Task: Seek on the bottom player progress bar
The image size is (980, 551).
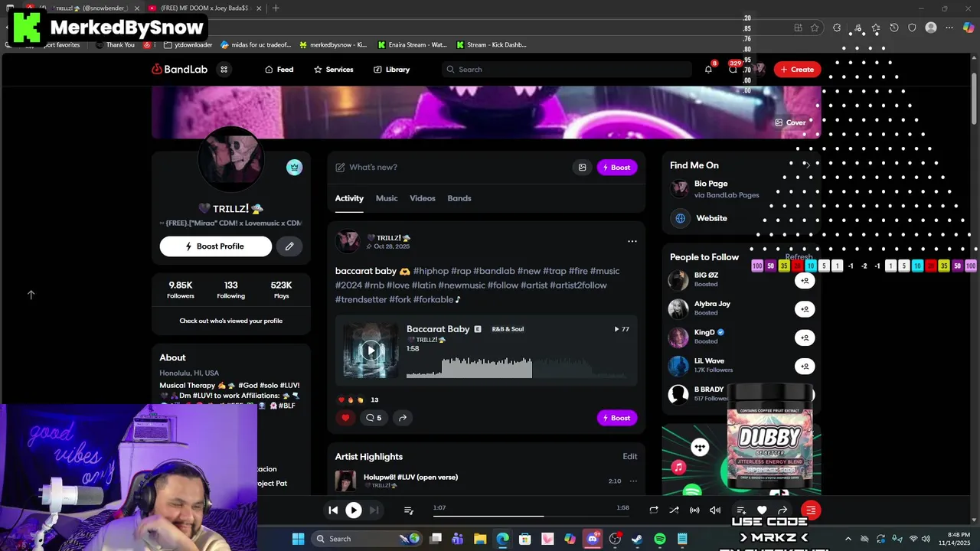Action: (x=531, y=516)
